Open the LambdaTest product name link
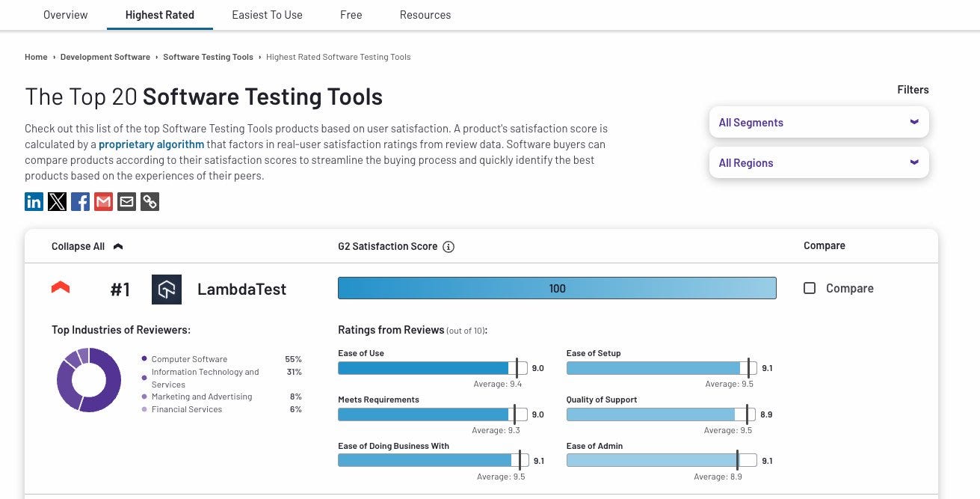 point(241,290)
